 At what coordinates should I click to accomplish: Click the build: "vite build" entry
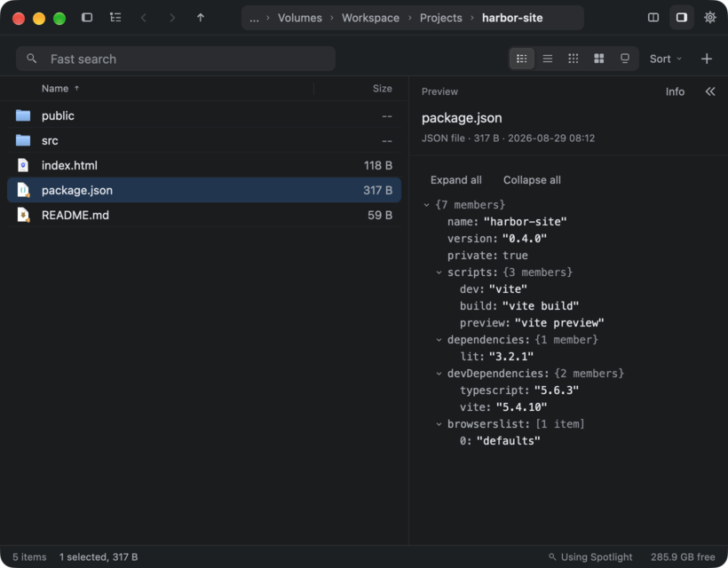tap(519, 306)
